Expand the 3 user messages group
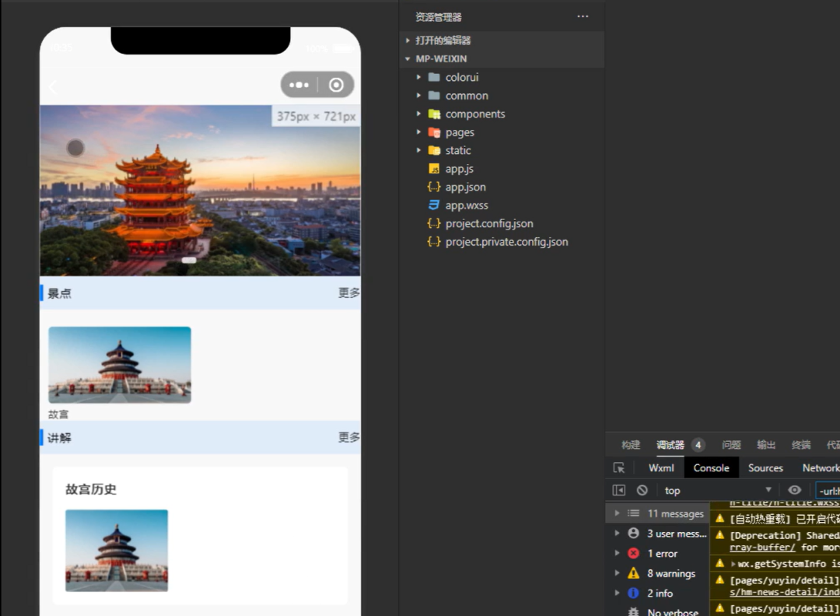This screenshot has height=616, width=840. point(617,533)
